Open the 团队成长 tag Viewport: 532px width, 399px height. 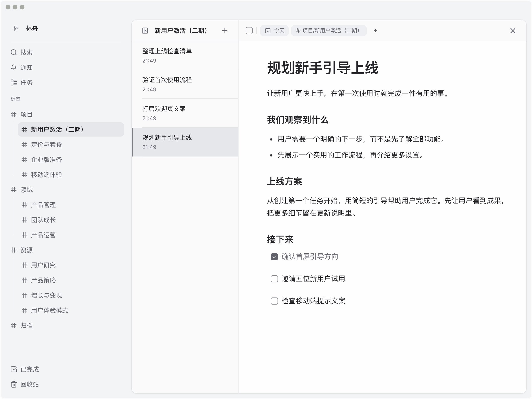click(x=71, y=220)
